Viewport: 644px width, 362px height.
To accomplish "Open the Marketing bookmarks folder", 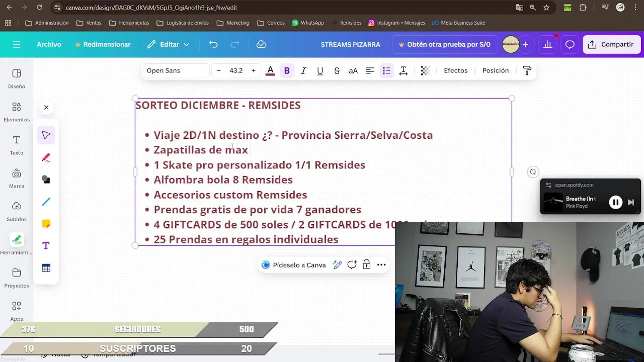I will (232, 23).
